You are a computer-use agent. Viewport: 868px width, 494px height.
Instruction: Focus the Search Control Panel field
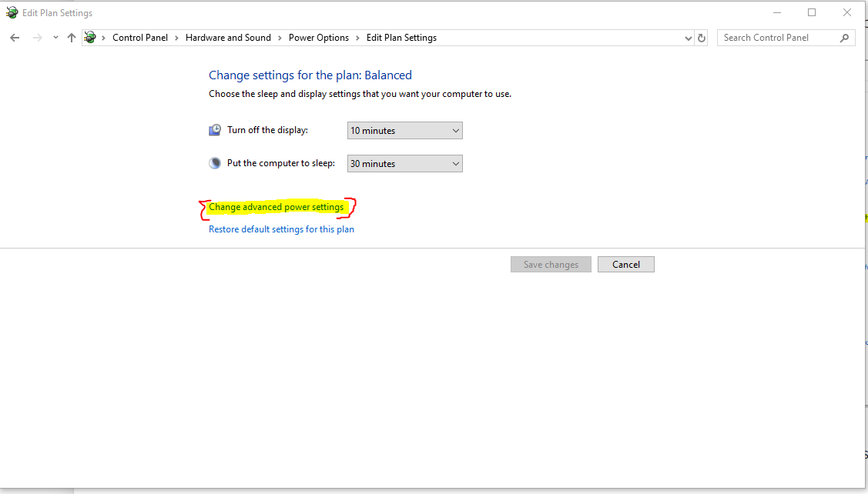click(x=778, y=38)
